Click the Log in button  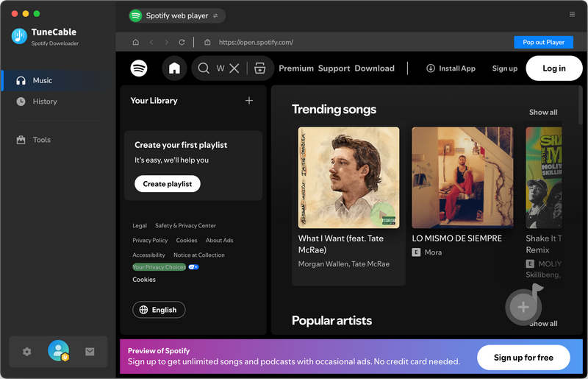pos(554,68)
